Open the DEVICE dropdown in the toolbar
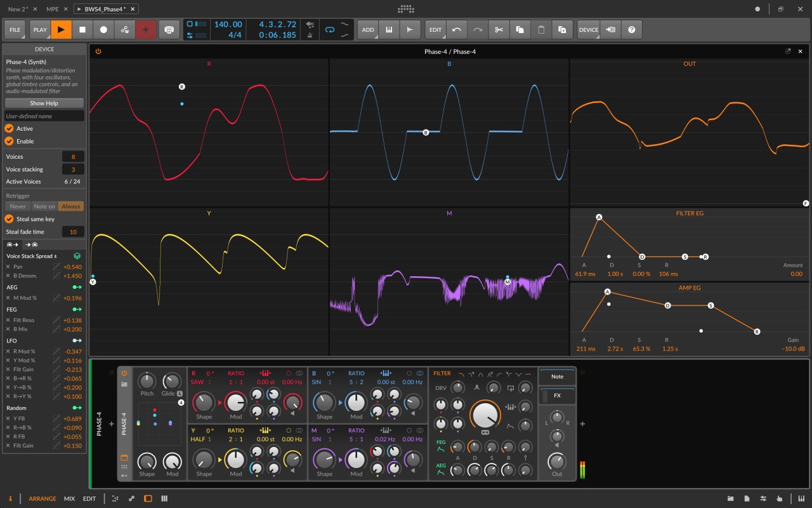Viewport: 812px width, 508px height. point(588,29)
